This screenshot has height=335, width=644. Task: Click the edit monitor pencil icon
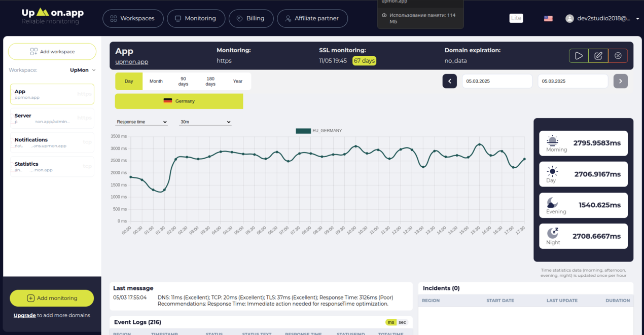(x=598, y=56)
